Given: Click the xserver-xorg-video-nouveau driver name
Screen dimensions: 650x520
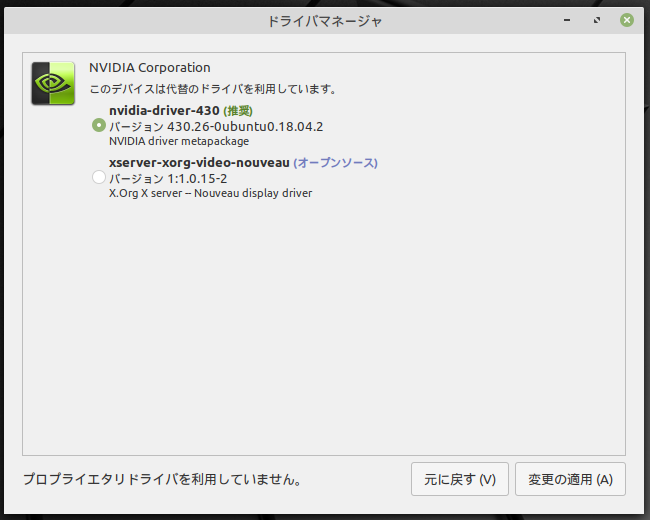Looking at the screenshot, I should [x=199, y=163].
